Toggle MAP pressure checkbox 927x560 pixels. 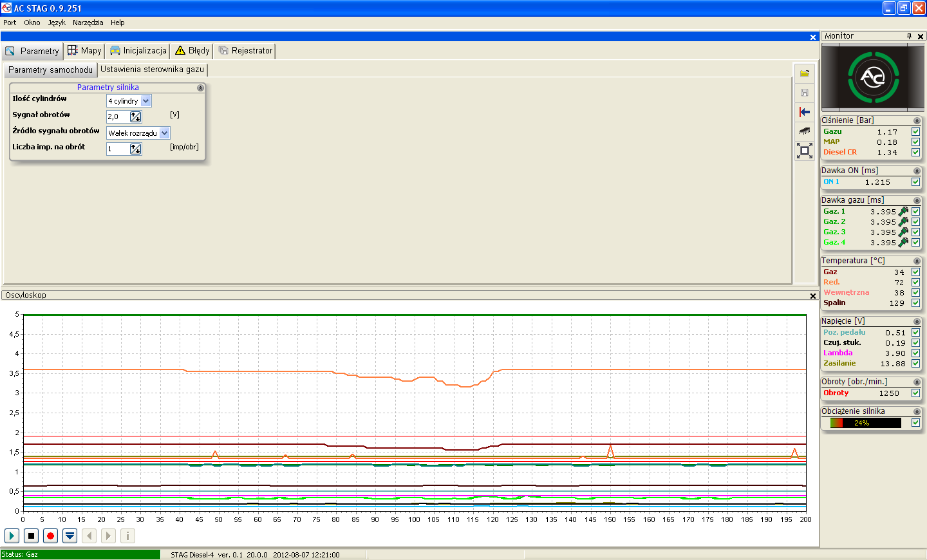(915, 142)
